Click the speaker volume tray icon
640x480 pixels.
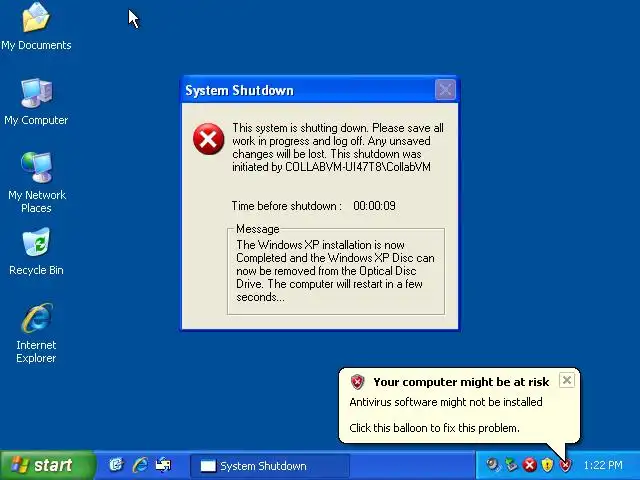point(493,464)
